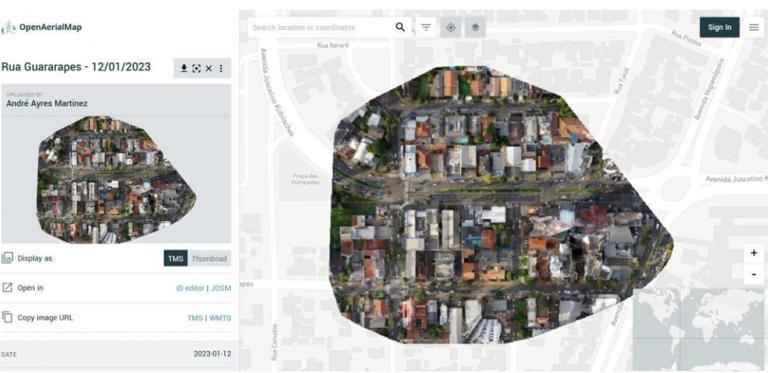Screen dimensions: 768x373
Task: Click the Sign In button
Action: coord(720,27)
